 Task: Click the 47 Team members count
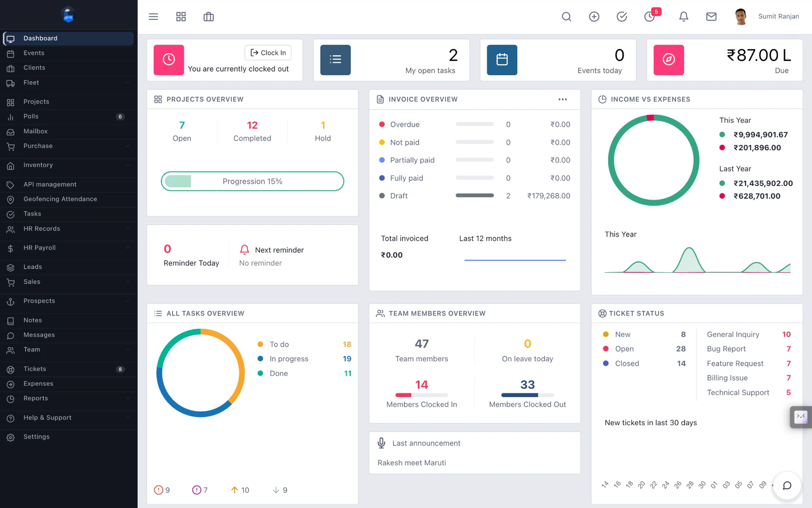pos(422,344)
